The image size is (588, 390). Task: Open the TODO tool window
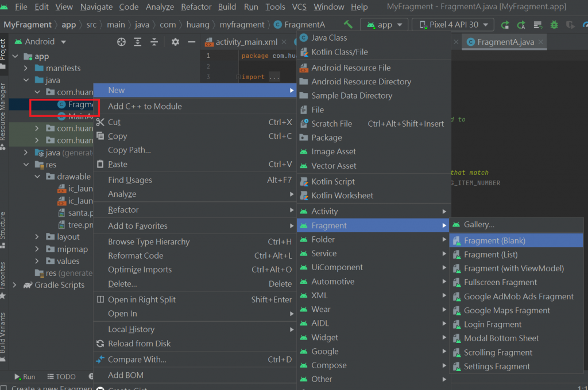(61, 376)
